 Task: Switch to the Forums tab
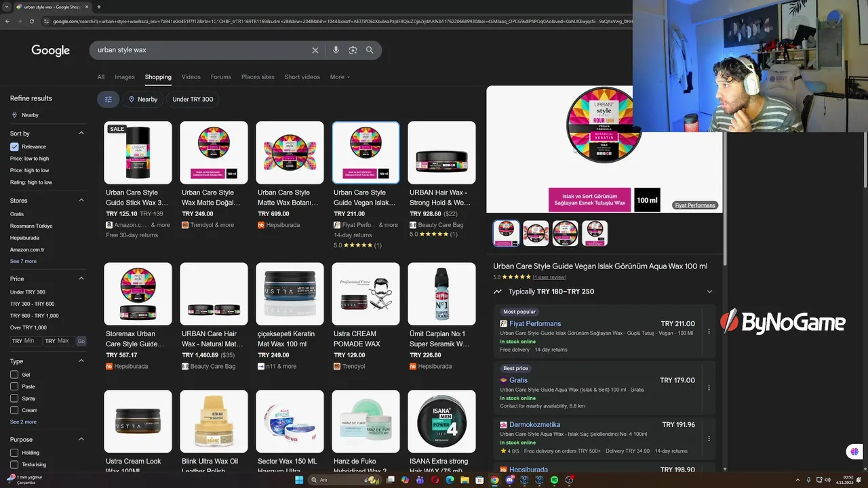click(221, 77)
